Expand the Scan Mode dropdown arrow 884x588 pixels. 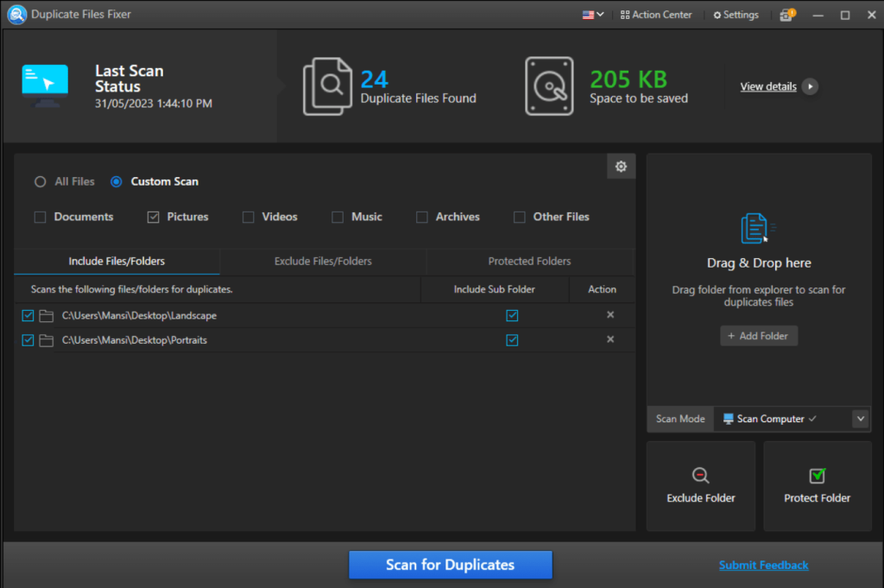pos(861,418)
